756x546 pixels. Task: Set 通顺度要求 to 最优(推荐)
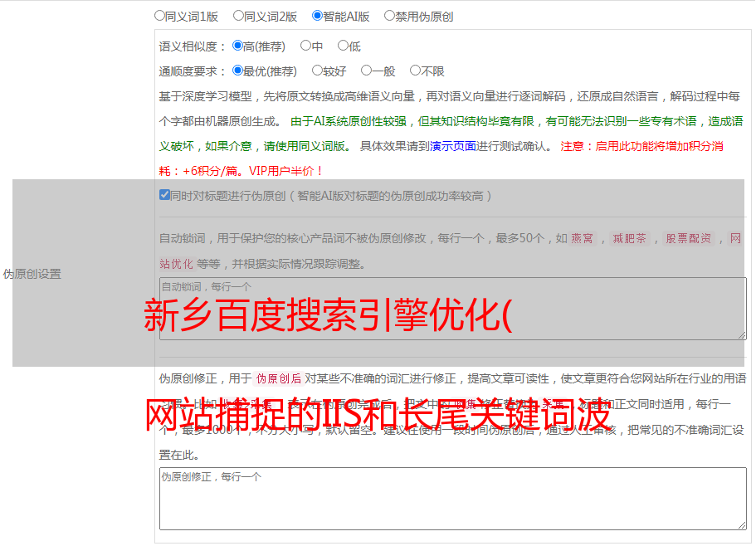(x=237, y=71)
